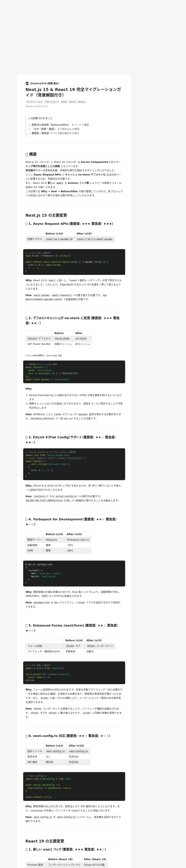Click the 非キャッシュ table cell
Viewport: 186px width, 868px height.
coord(82,344)
